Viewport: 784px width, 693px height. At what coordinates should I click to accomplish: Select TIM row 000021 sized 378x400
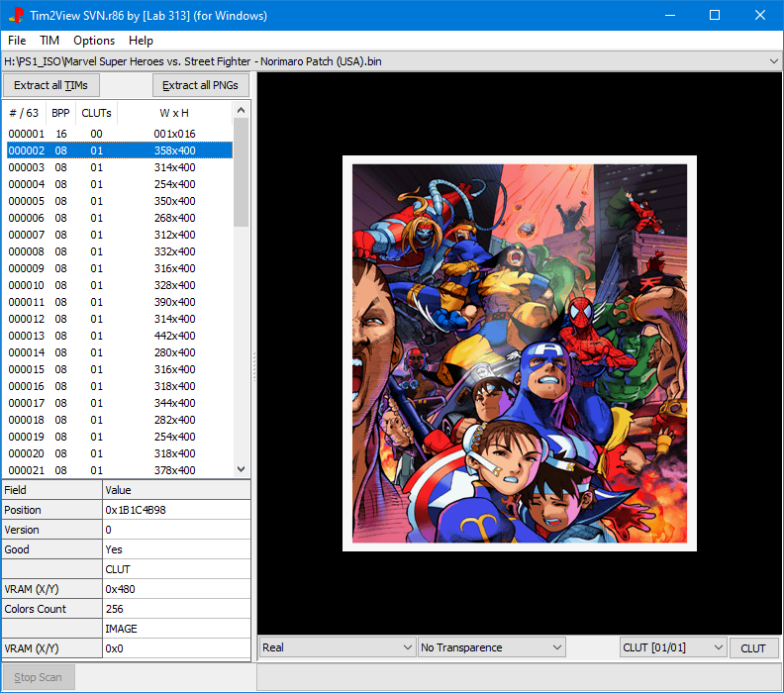pyautogui.click(x=120, y=470)
